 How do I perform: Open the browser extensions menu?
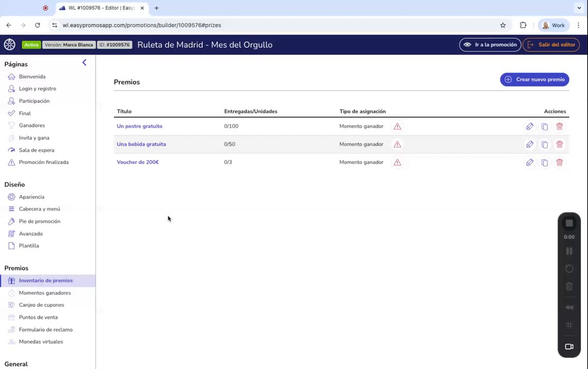(523, 25)
